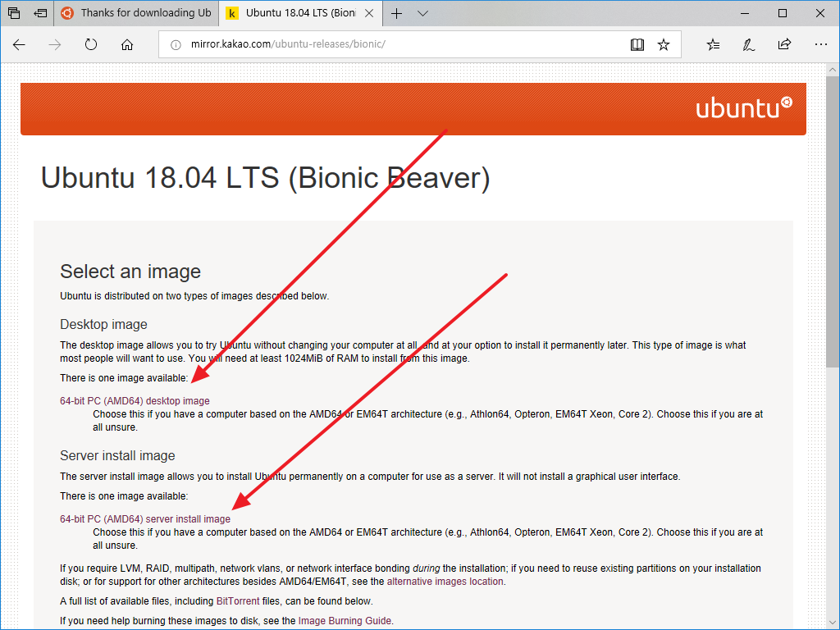Open the 64-bit PC desktop image link
Image resolution: width=840 pixels, height=630 pixels.
135,400
